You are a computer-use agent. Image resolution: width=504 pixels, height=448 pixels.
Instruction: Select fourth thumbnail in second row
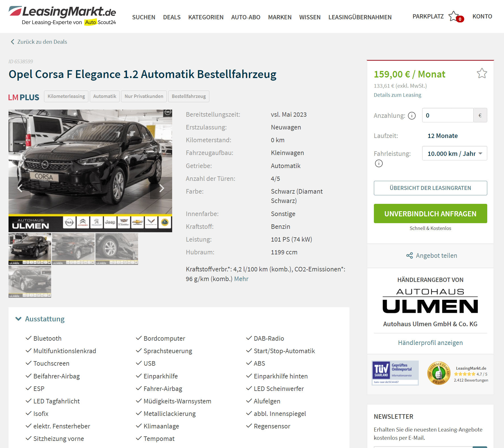click(30, 282)
